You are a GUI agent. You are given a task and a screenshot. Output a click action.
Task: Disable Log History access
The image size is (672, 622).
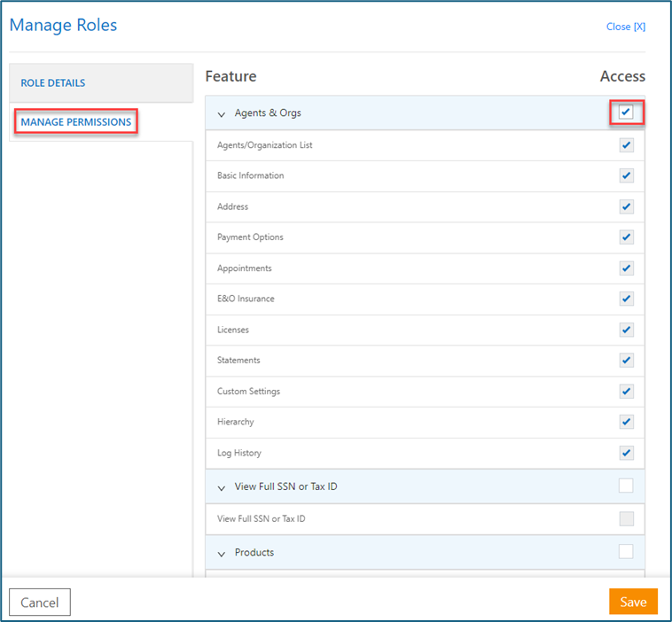(626, 453)
